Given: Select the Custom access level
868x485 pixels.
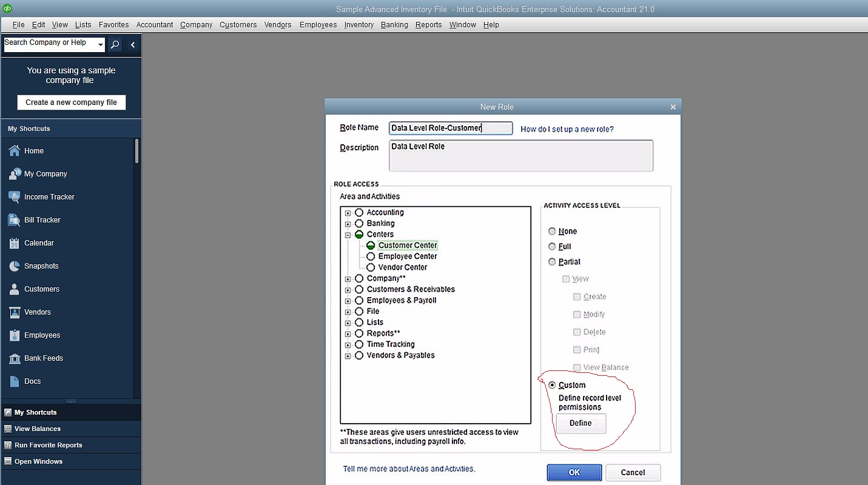Looking at the screenshot, I should tap(552, 385).
